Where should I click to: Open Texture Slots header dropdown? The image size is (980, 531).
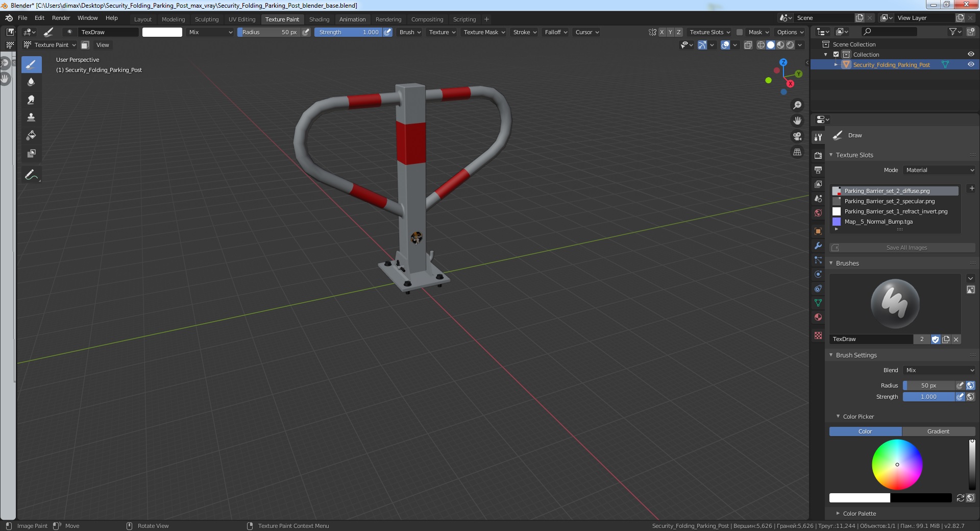pos(709,32)
